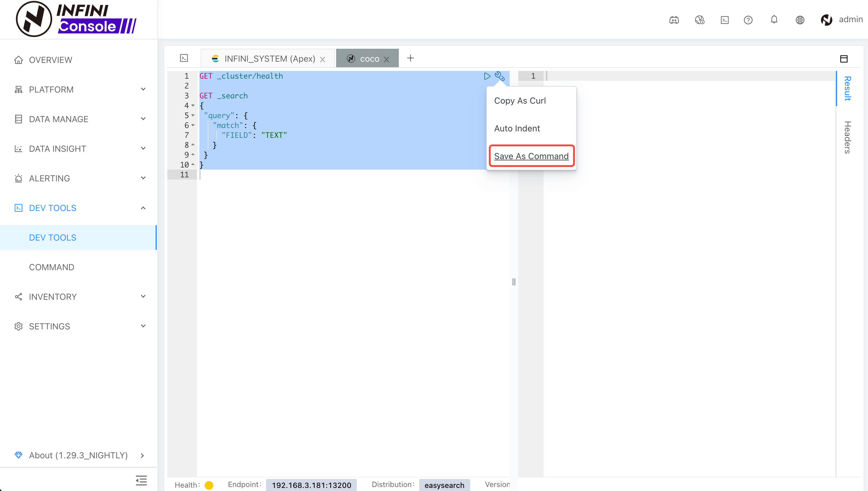This screenshot has height=491, width=868.
Task: Open the COMMAND submenu page
Action: point(51,267)
